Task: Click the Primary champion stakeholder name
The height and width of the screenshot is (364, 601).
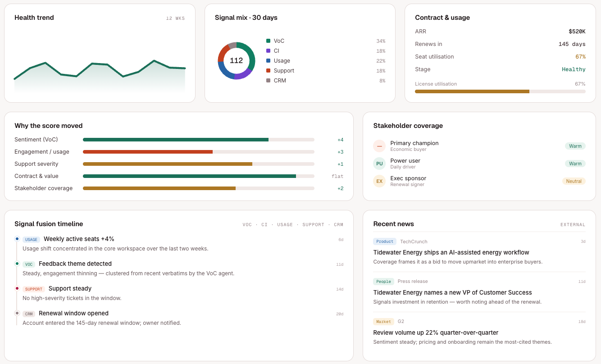Action: (414, 143)
